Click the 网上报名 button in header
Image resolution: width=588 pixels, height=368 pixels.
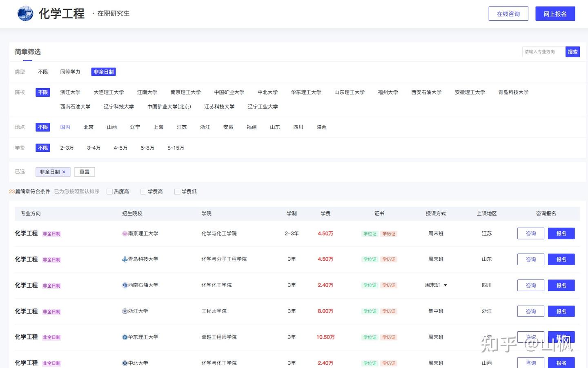click(x=555, y=13)
